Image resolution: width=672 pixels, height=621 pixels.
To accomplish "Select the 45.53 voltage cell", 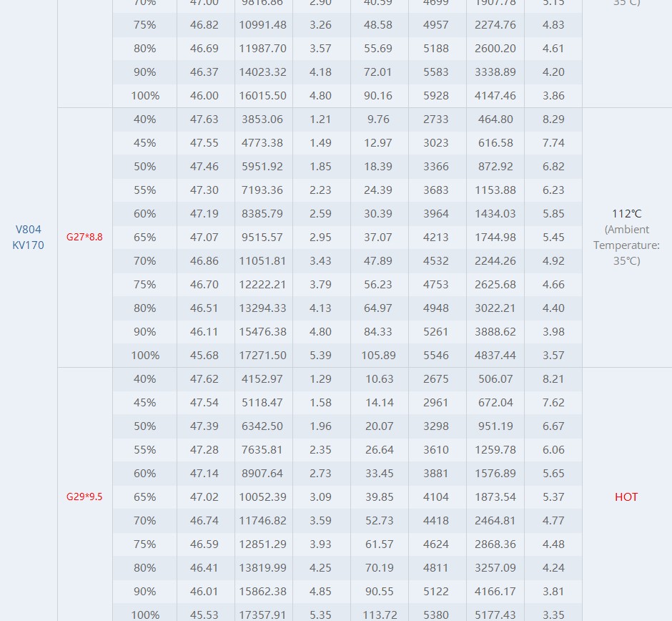I will tap(204, 615).
